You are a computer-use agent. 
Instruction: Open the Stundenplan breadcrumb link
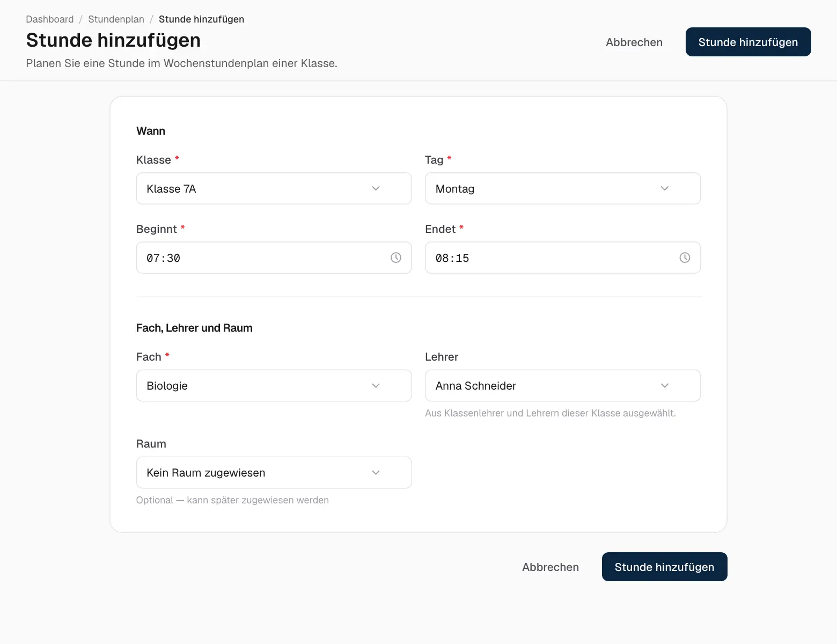116,19
